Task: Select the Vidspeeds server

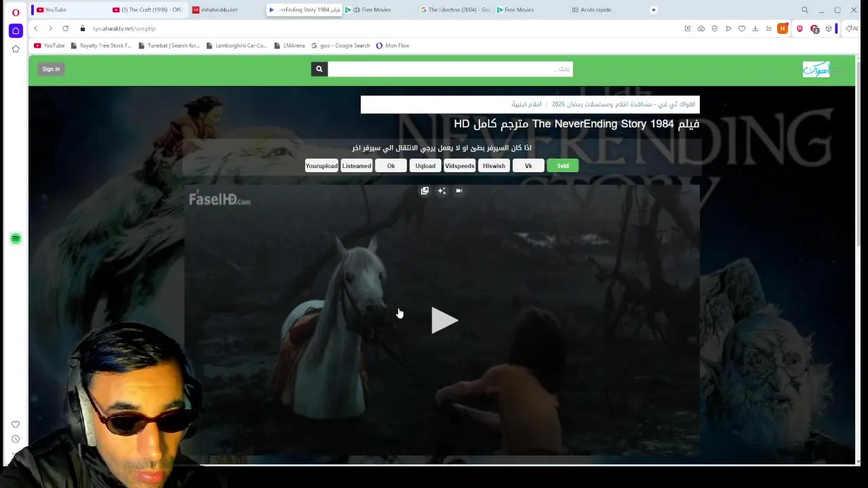Action: tap(460, 166)
